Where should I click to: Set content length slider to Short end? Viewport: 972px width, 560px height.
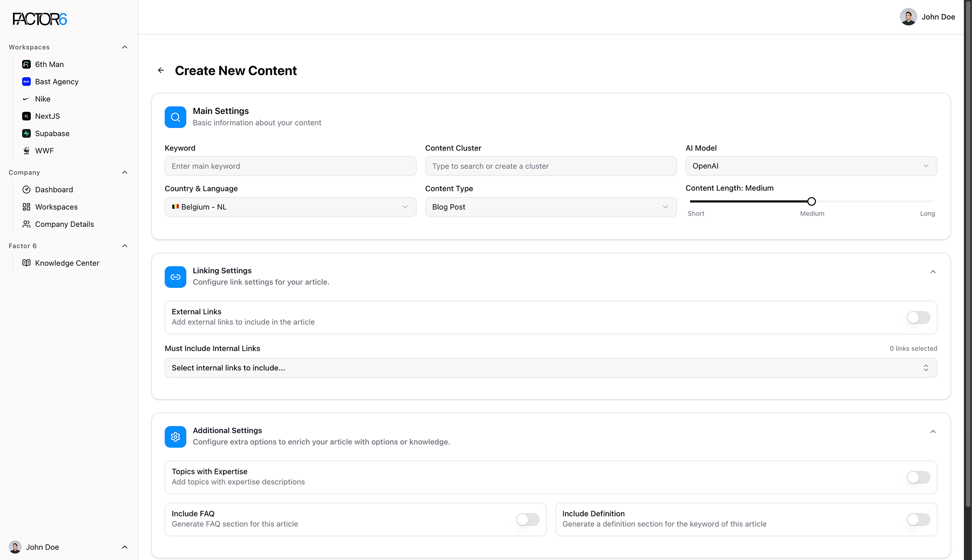click(691, 201)
